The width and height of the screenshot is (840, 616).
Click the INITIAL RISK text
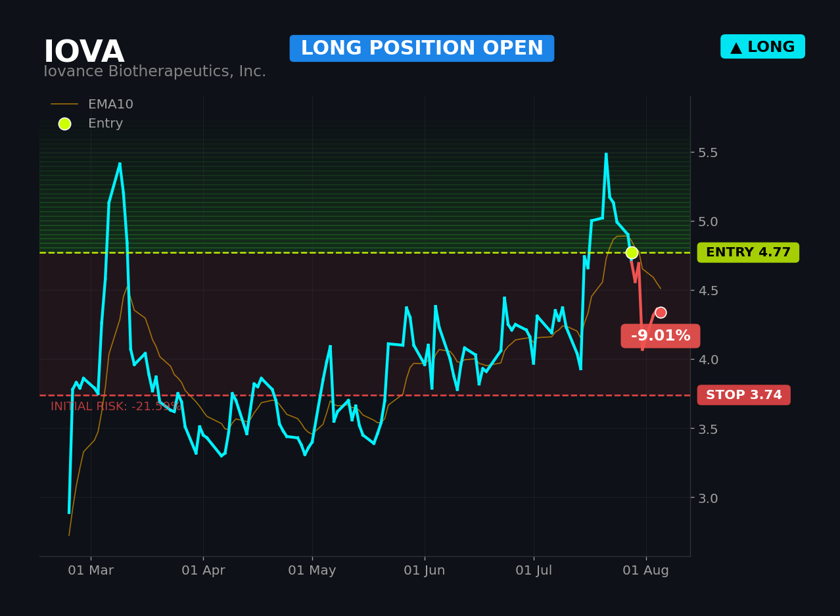click(116, 407)
